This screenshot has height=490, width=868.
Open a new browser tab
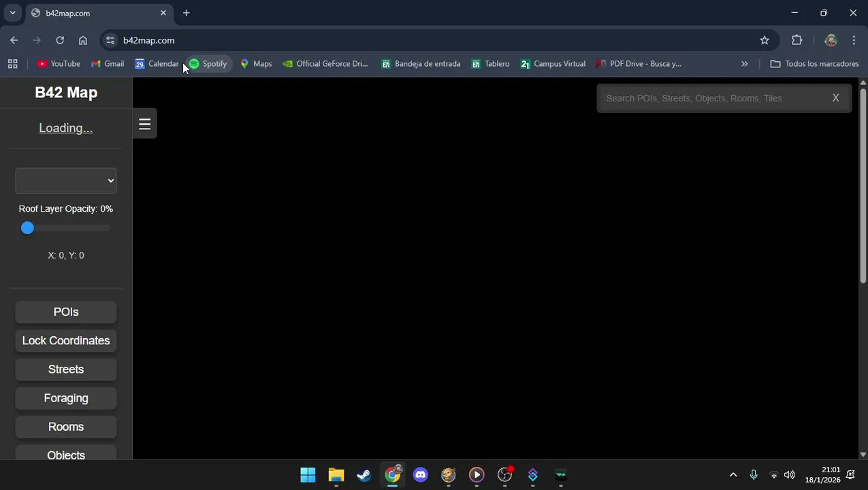pyautogui.click(x=187, y=13)
